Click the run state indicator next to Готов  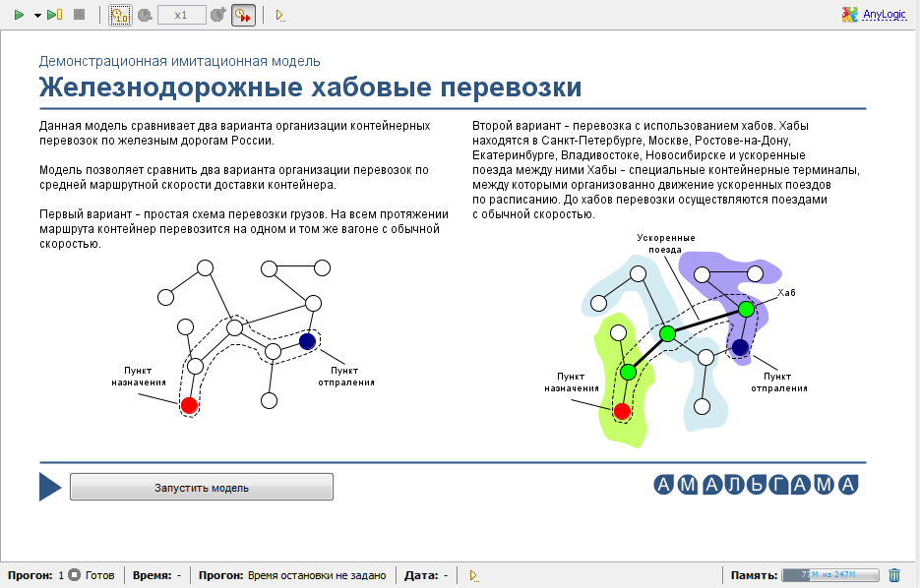pos(75,575)
